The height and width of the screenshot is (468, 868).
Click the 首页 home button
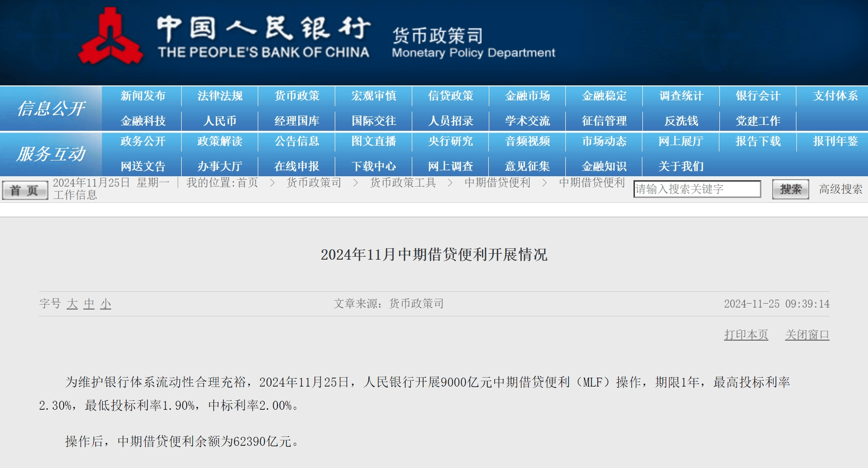(x=25, y=190)
